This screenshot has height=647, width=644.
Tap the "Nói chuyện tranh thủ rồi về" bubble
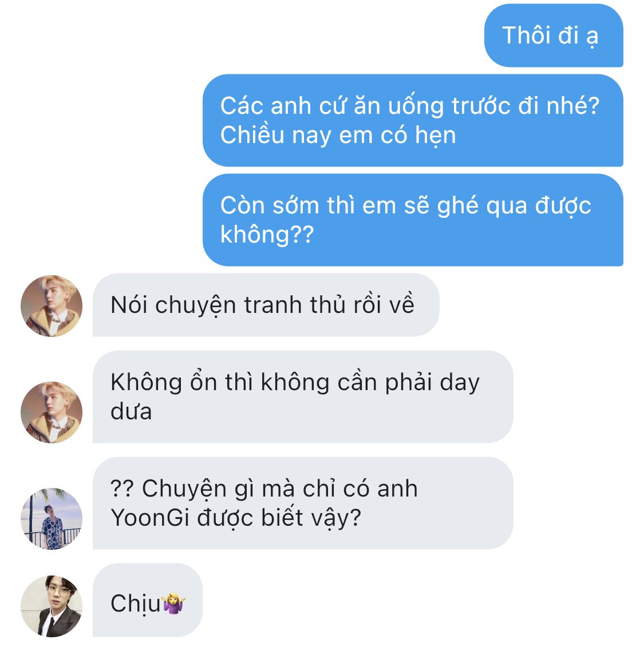click(266, 305)
